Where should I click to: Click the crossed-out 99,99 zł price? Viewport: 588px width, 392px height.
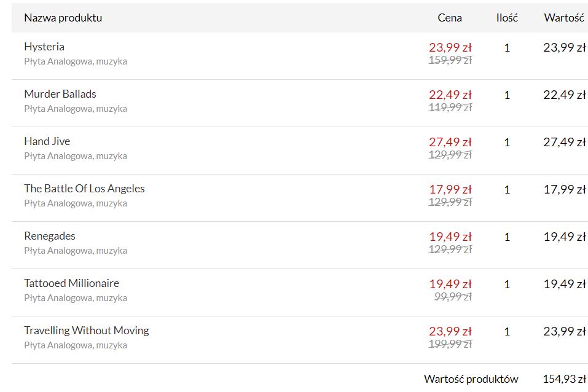pyautogui.click(x=453, y=297)
